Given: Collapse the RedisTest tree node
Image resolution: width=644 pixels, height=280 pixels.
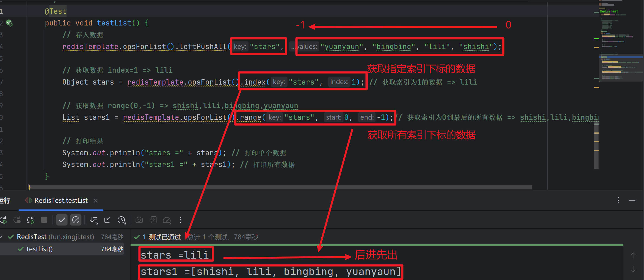Looking at the screenshot, I should click(1, 237).
